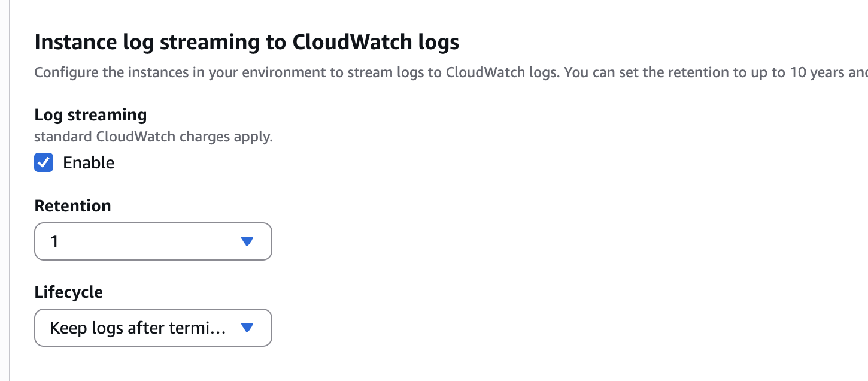The image size is (868, 381).
Task: Click the standard CloudWatch charges apply note
Action: (153, 137)
